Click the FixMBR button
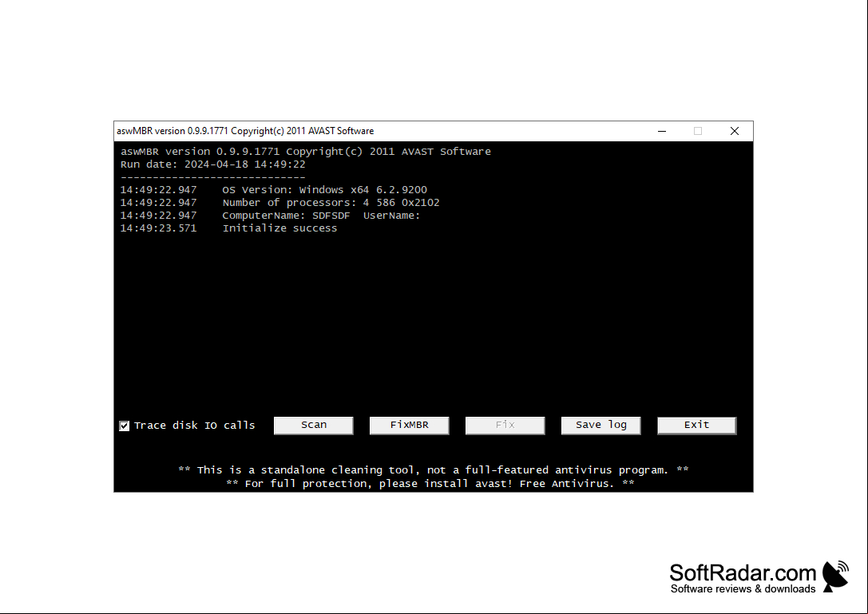868x614 pixels. tap(409, 426)
